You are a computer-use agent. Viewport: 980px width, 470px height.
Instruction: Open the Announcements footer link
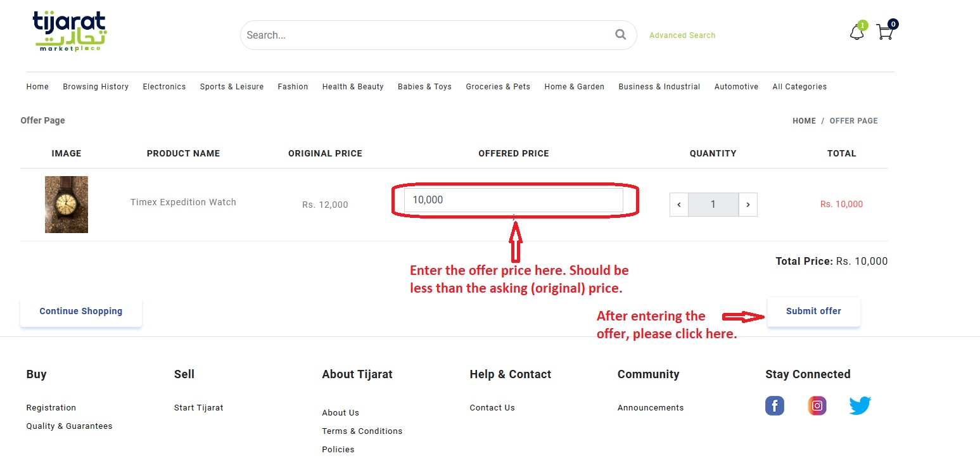[651, 408]
